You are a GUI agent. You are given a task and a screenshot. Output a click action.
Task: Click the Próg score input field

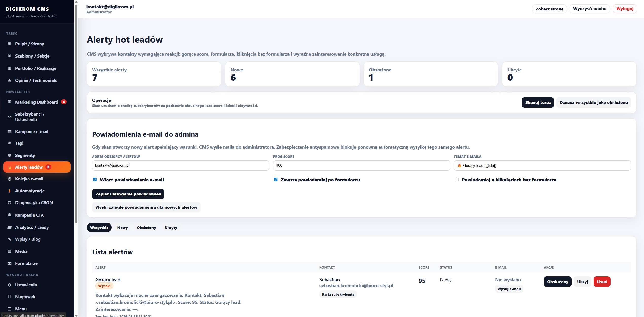361,165
